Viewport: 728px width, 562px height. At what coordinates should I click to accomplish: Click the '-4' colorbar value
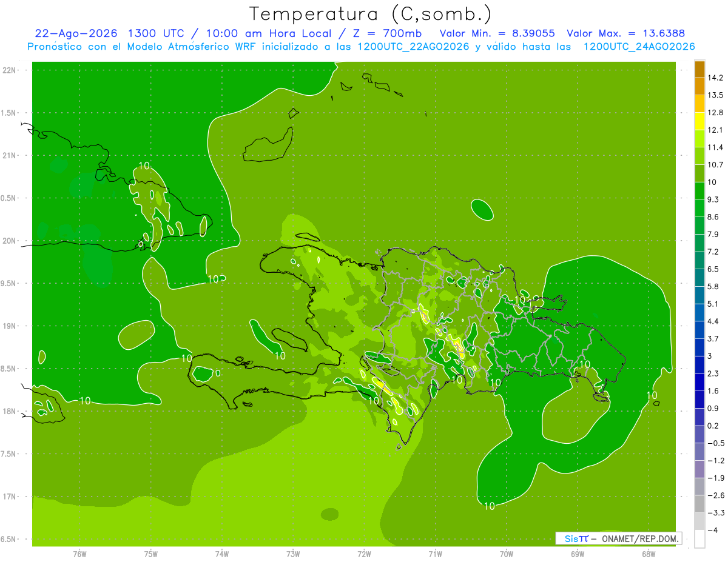click(712, 530)
